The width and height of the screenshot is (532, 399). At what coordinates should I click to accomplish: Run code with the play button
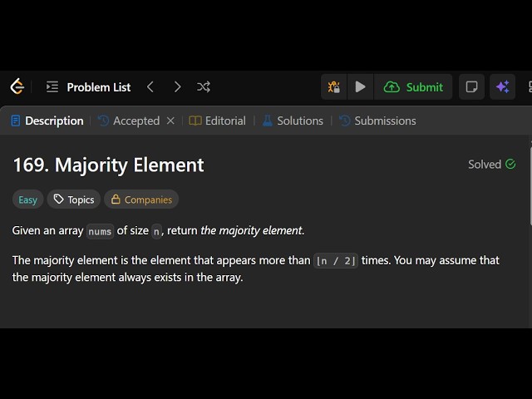point(360,86)
